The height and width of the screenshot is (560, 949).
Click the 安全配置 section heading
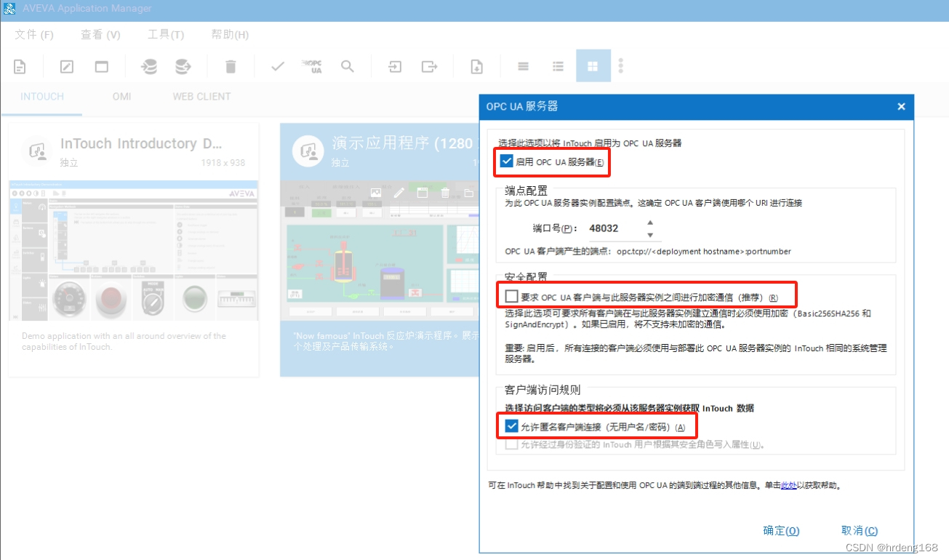(x=526, y=277)
